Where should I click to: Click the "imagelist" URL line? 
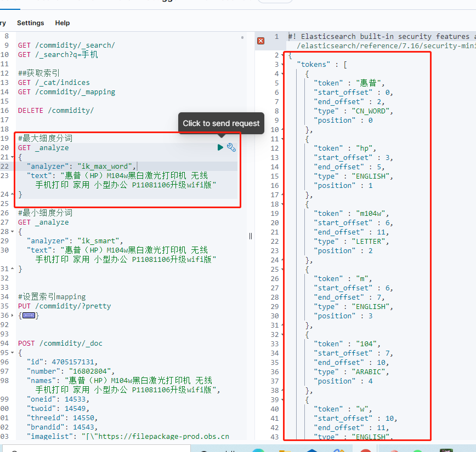click(x=128, y=437)
